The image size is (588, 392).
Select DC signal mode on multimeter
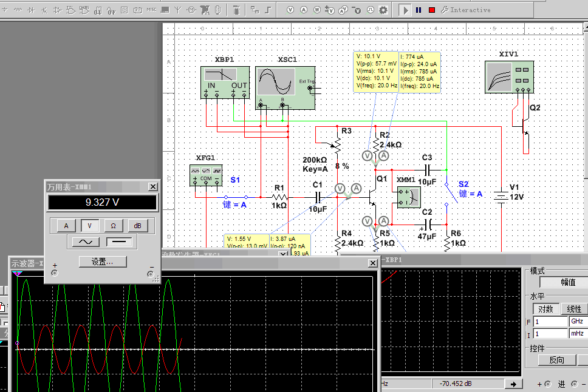(x=119, y=242)
